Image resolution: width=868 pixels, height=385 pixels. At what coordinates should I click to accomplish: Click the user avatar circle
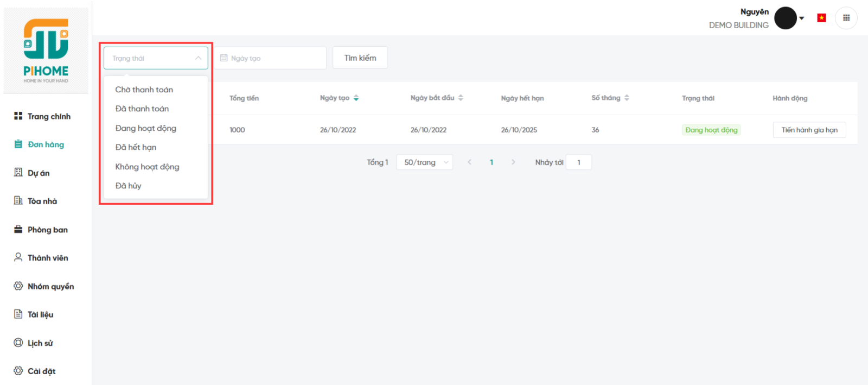click(x=785, y=18)
